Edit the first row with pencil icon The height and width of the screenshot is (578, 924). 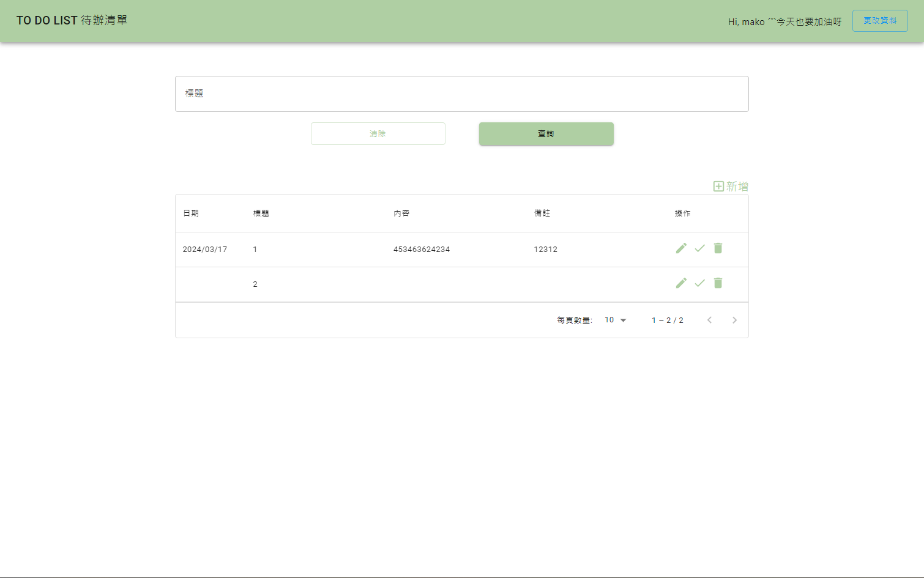(x=681, y=248)
